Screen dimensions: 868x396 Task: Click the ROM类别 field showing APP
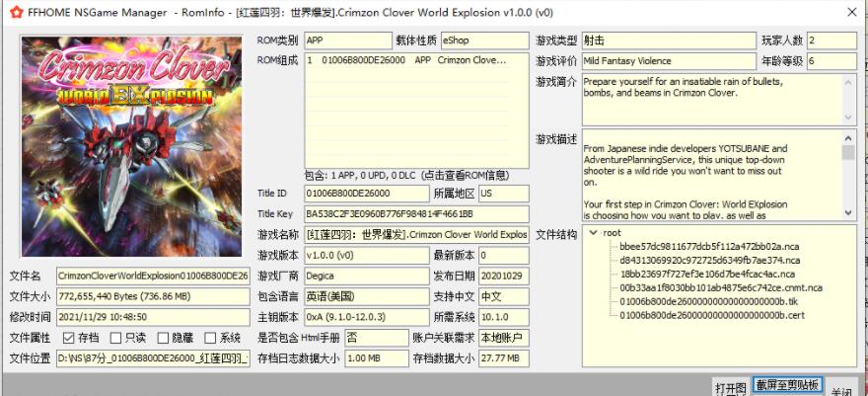point(348,40)
